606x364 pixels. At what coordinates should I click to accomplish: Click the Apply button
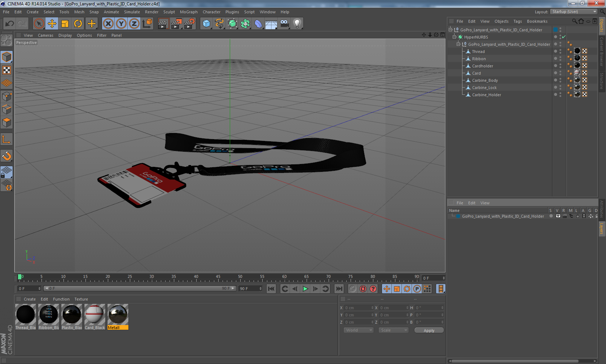[x=429, y=330]
